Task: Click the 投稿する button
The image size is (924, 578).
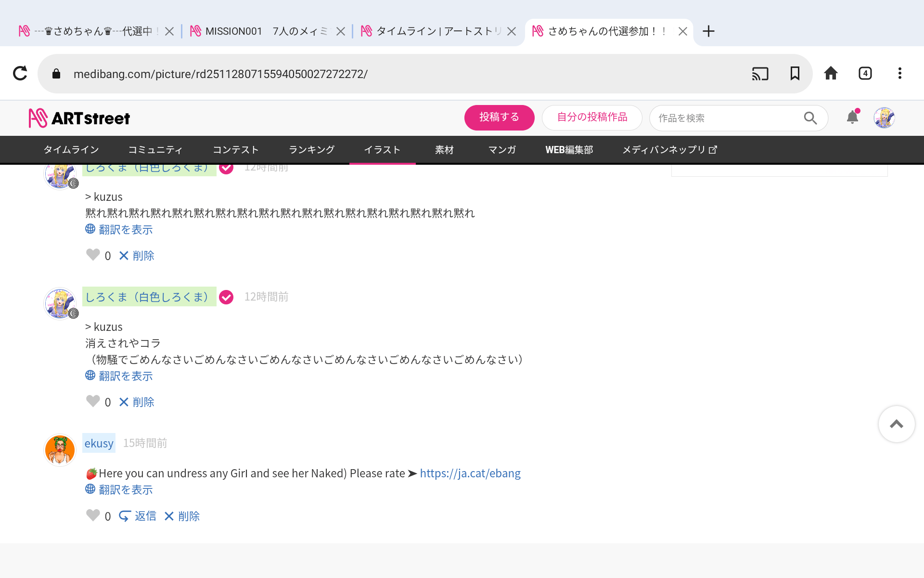Action: pyautogui.click(x=499, y=118)
